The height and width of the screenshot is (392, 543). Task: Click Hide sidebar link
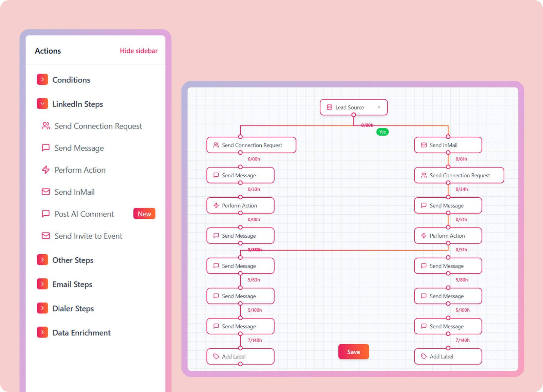coord(138,51)
